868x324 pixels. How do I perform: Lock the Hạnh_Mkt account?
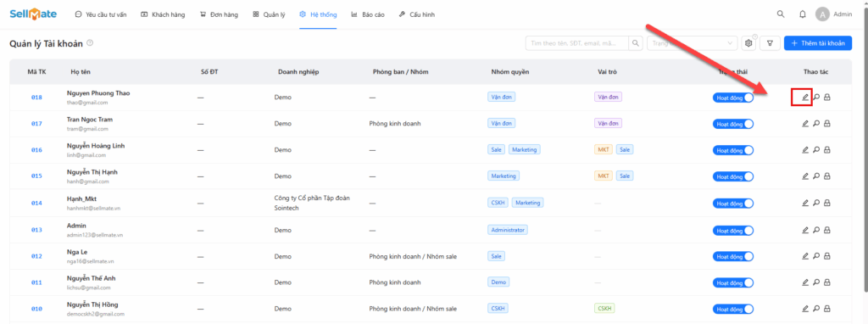tap(827, 204)
